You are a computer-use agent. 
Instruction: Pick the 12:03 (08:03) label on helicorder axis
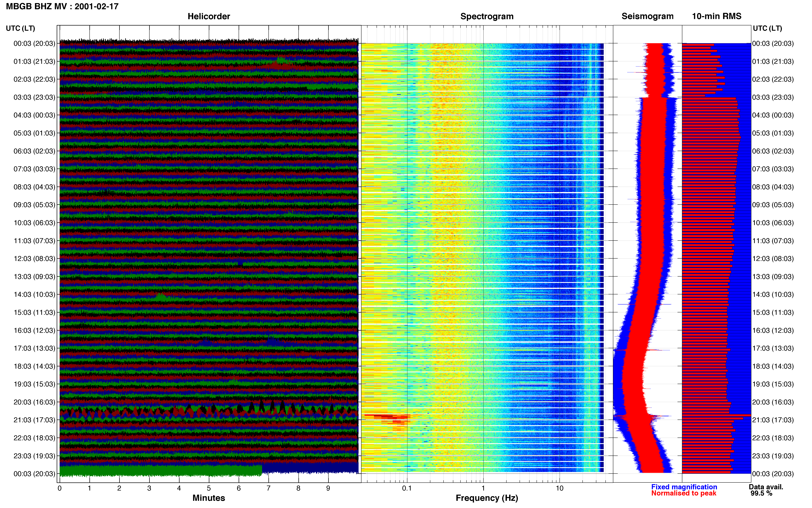pyautogui.click(x=34, y=259)
